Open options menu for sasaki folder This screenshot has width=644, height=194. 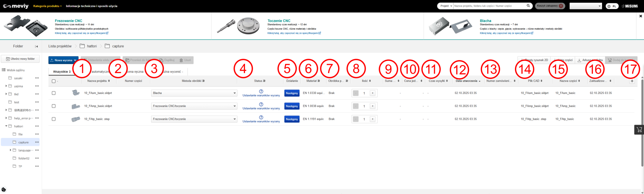coord(37,78)
